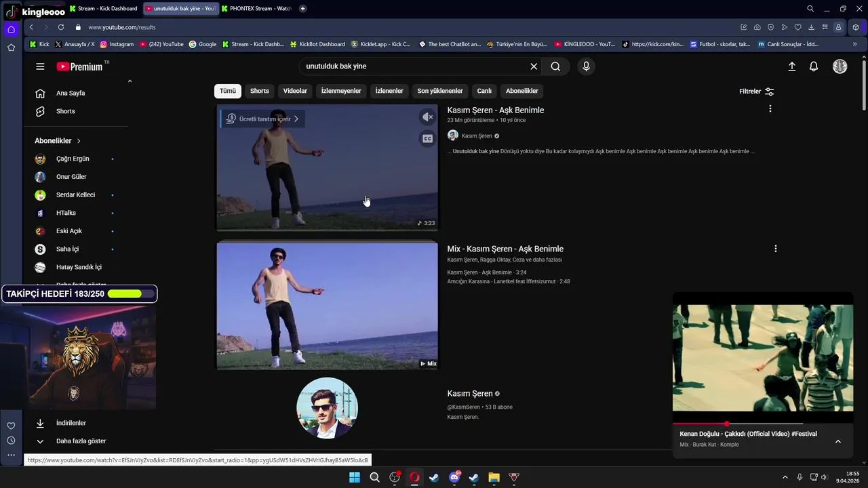Screen dimensions: 868x488
Task: Focus the YouTube search input field
Action: 414,66
